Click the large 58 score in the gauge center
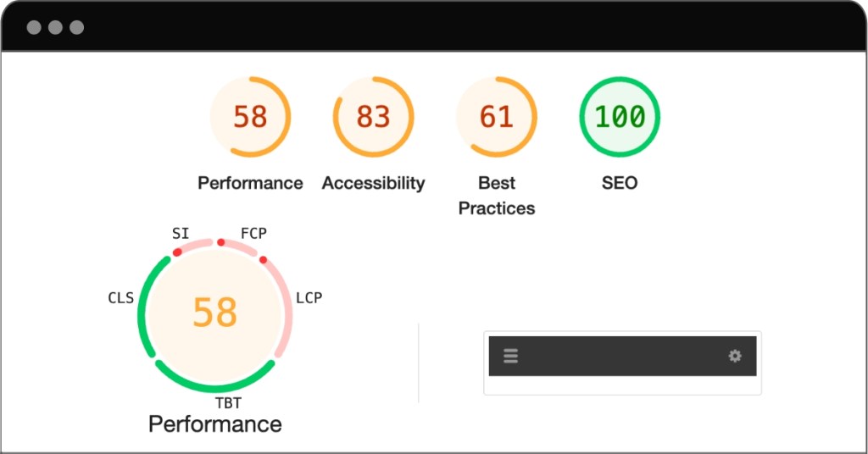Screen dimensions: 868x454 coord(214,313)
